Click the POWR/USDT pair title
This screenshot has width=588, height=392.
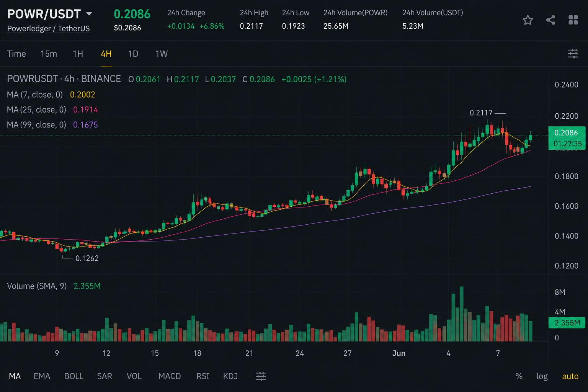(x=44, y=14)
